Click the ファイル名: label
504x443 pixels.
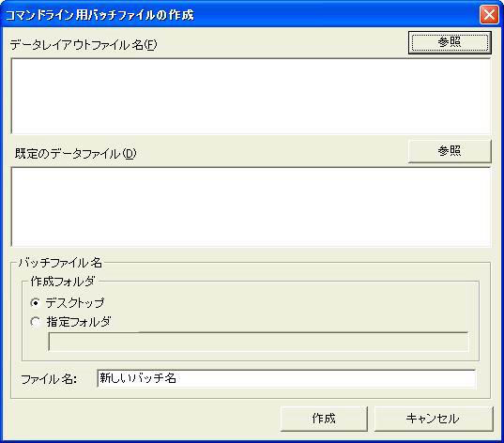click(x=49, y=379)
